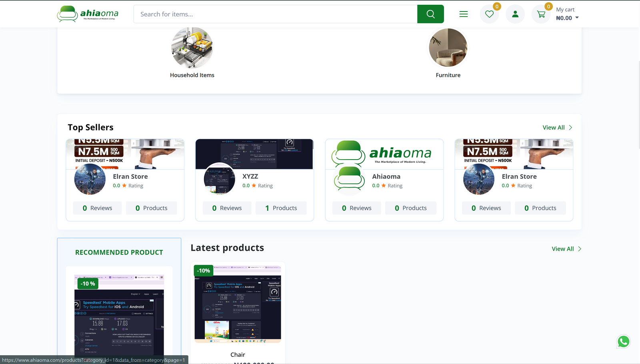This screenshot has width=640, height=364.
Task: Click the Ahiaoma 0 Products button
Action: tap(411, 208)
